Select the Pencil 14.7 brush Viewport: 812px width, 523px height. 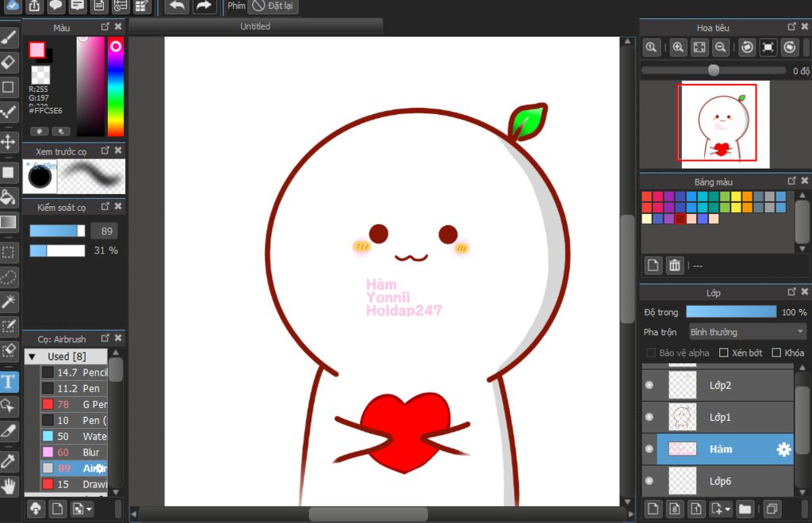(74, 372)
